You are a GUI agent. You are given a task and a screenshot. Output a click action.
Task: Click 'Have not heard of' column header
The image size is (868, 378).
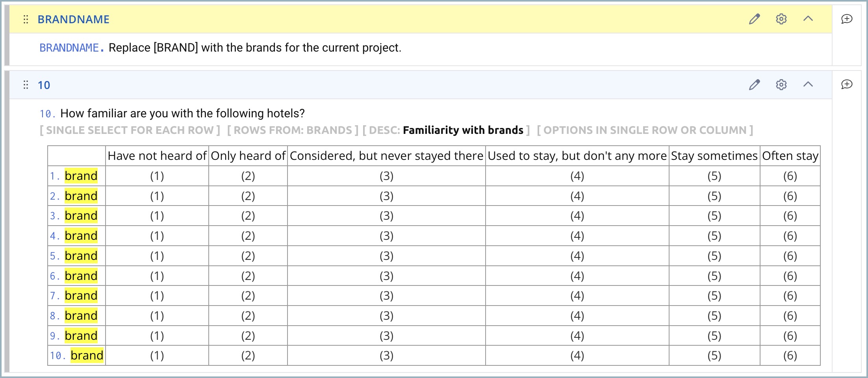[157, 156]
